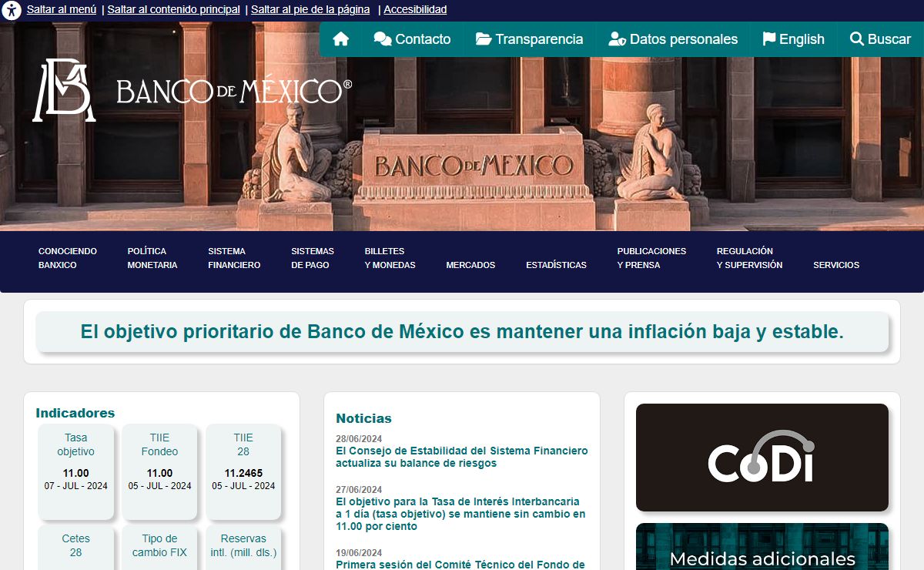924x570 pixels.
Task: Expand the Política Monetaria menu
Action: coord(152,258)
